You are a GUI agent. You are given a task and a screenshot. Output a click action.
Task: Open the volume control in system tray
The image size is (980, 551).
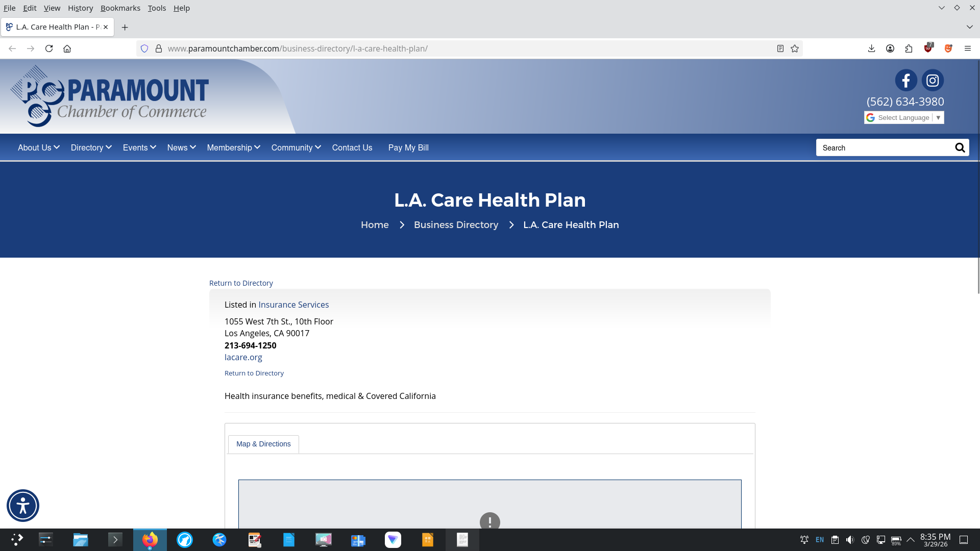850,540
